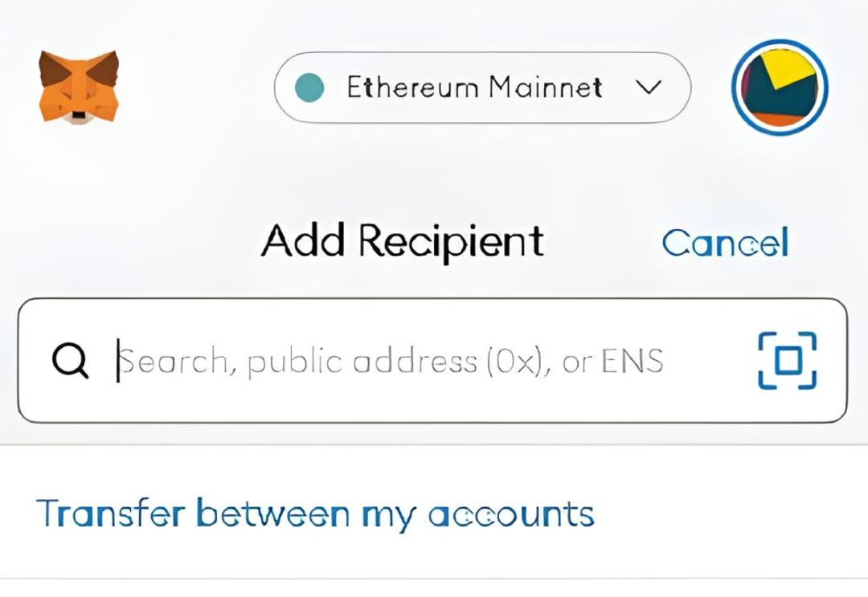Screen dimensions: 868x597
Task: Choose the Cancel link beside Add Recipient
Action: point(725,242)
